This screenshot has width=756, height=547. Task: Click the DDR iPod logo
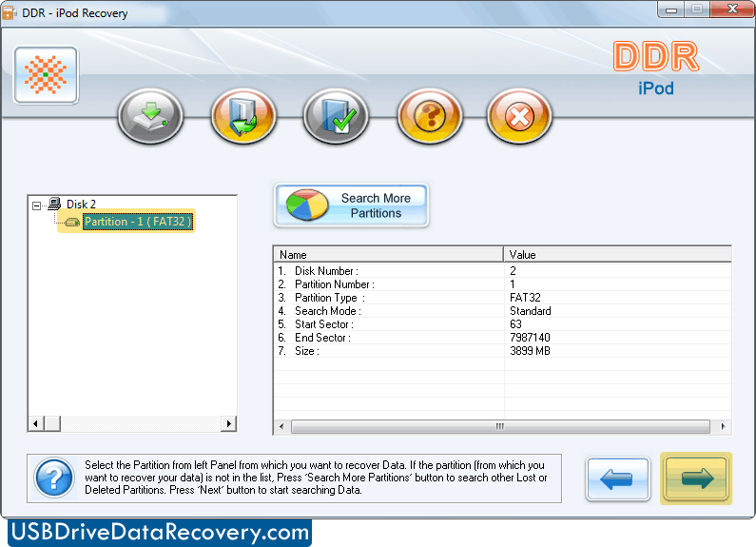point(656,68)
